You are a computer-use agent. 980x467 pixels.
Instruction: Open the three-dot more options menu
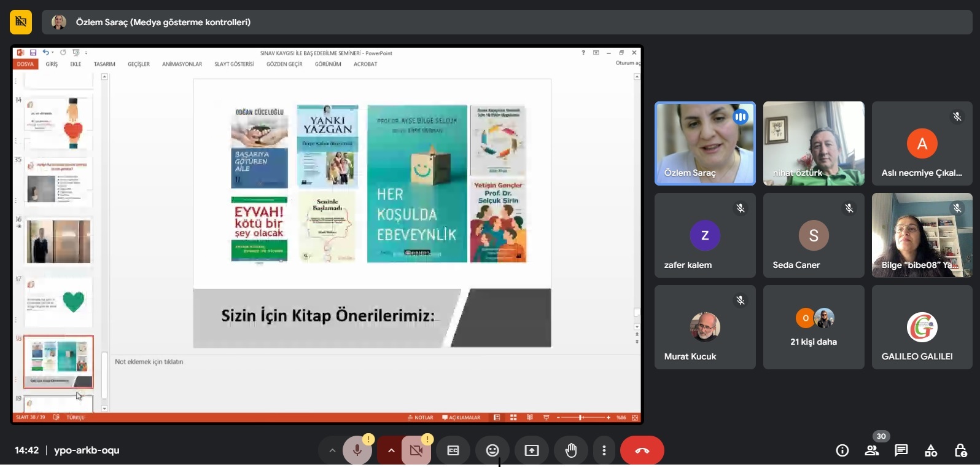click(604, 450)
